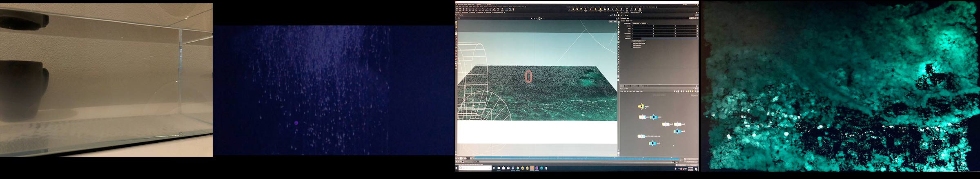Select the geo2 node
Image resolution: width=980 pixels, height=179 pixels.
coord(666,124)
